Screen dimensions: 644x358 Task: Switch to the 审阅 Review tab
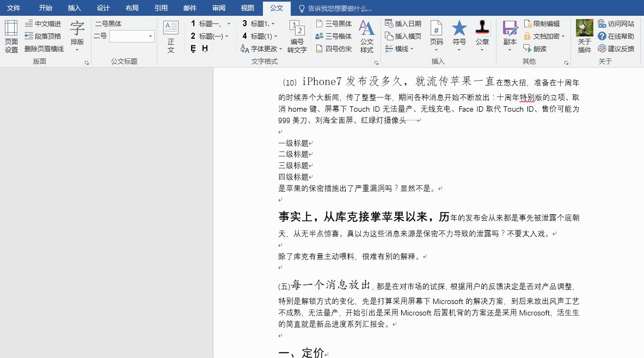pos(219,8)
